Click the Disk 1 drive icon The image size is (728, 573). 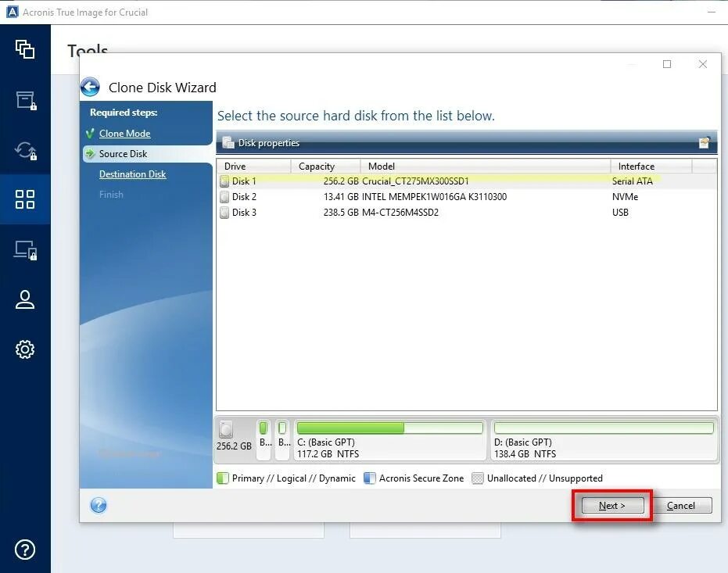pyautogui.click(x=224, y=181)
